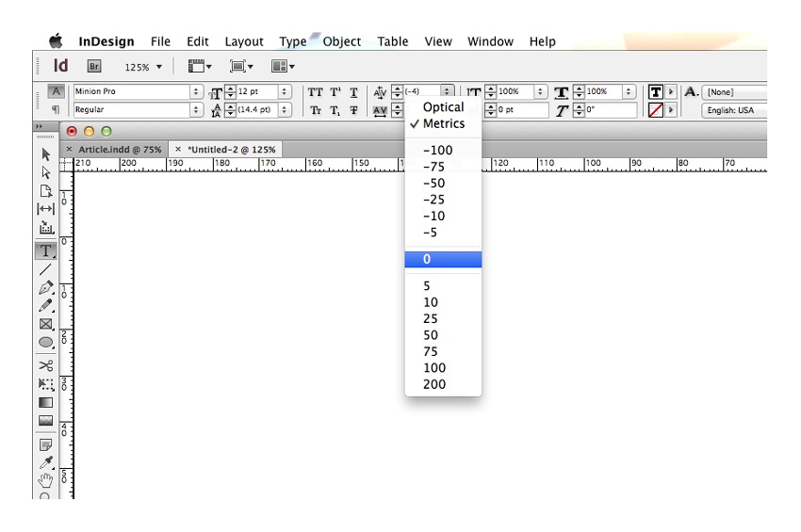Select the Note tool
Screen dimensions: 801x532
point(45,444)
